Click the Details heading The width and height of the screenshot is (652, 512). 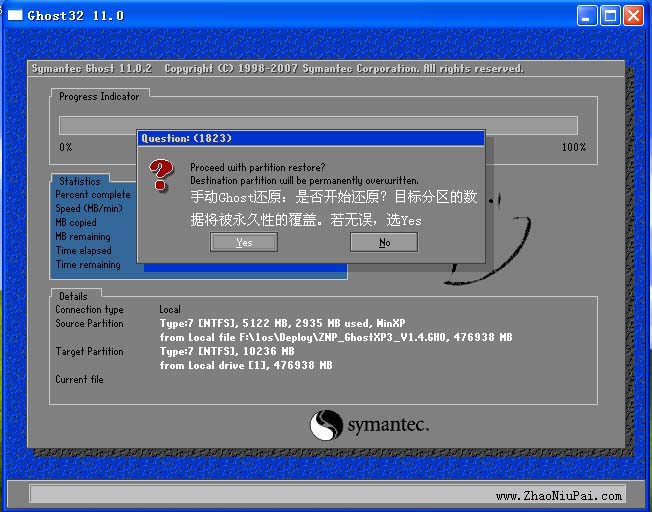coord(73,296)
